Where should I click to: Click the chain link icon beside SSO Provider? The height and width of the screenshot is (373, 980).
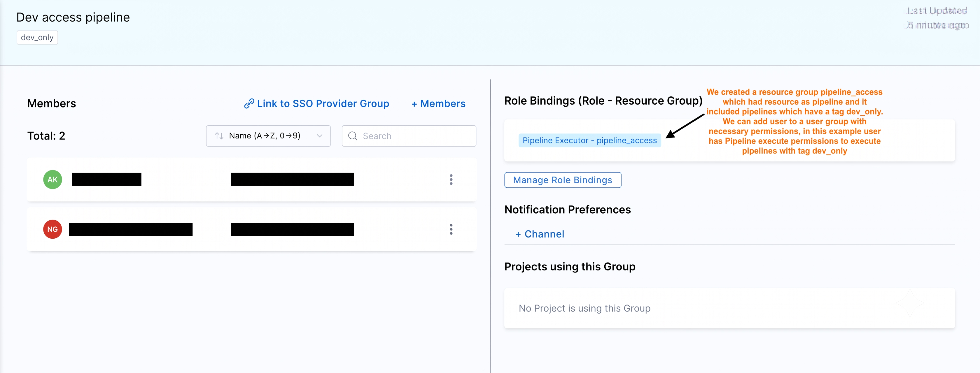249,103
